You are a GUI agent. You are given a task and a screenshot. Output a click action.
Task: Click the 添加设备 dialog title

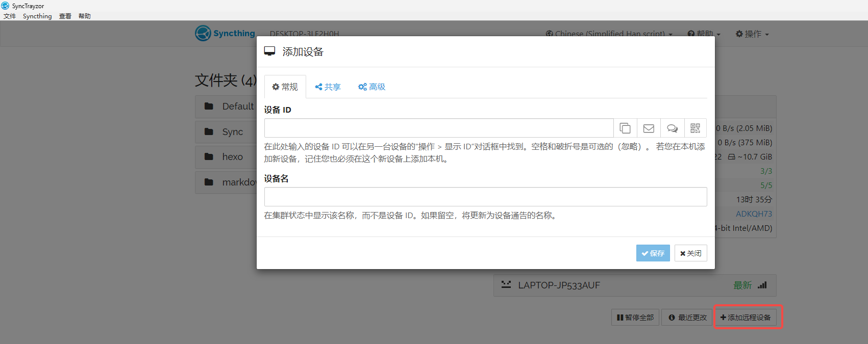[x=303, y=52]
